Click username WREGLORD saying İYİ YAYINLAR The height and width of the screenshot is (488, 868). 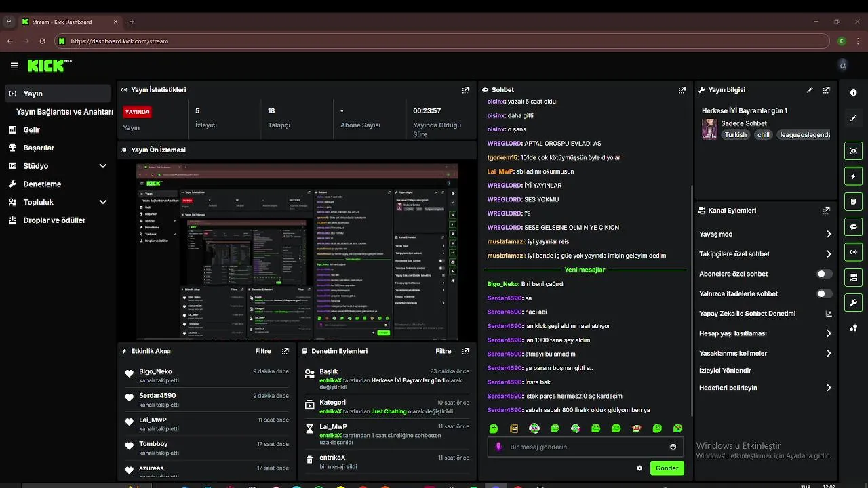point(504,186)
